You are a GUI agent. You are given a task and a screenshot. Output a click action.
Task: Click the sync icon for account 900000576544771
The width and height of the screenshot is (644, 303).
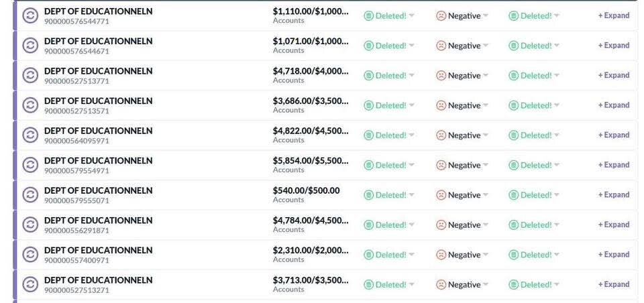click(x=30, y=15)
